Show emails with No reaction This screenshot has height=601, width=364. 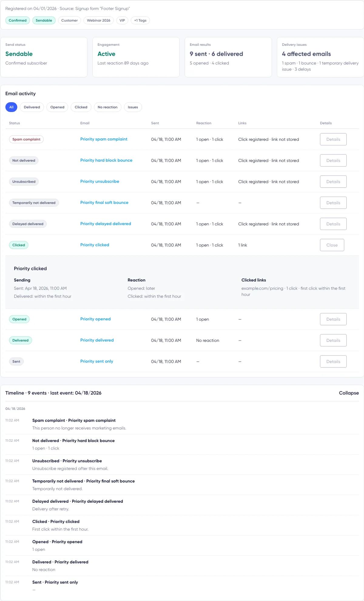[x=107, y=107]
